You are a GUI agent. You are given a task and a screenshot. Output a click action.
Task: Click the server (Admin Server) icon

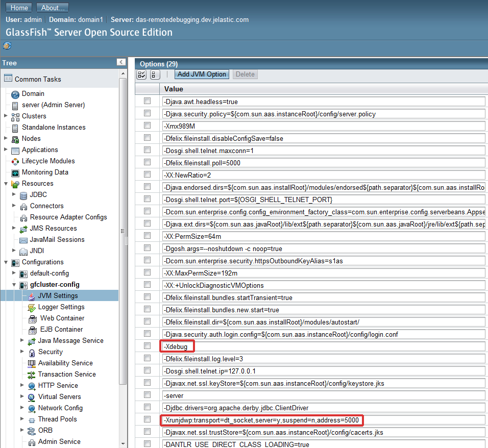pyautogui.click(x=15, y=106)
